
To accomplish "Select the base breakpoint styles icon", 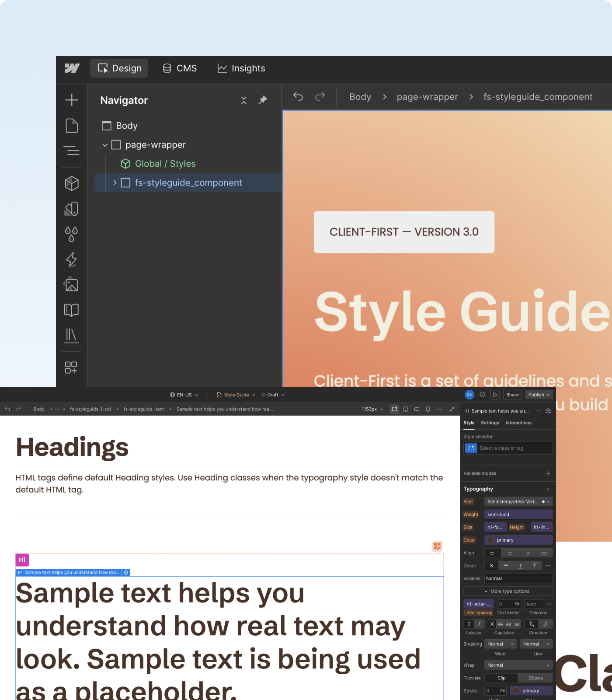I will click(x=394, y=409).
